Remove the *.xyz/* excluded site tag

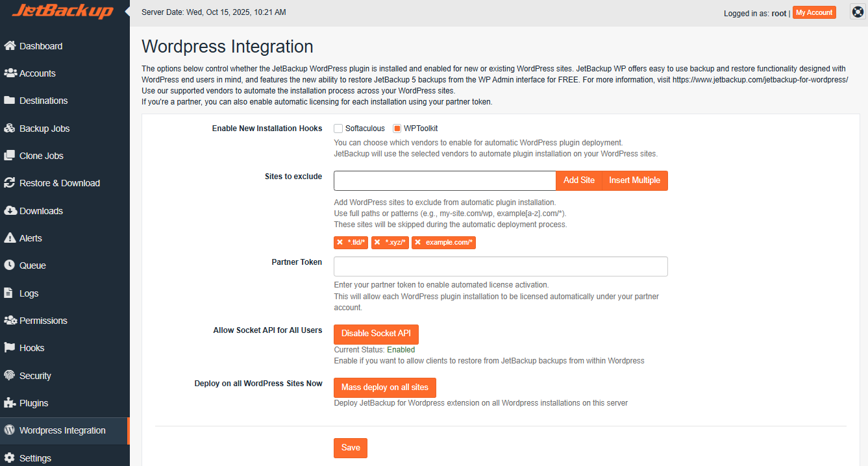377,243
